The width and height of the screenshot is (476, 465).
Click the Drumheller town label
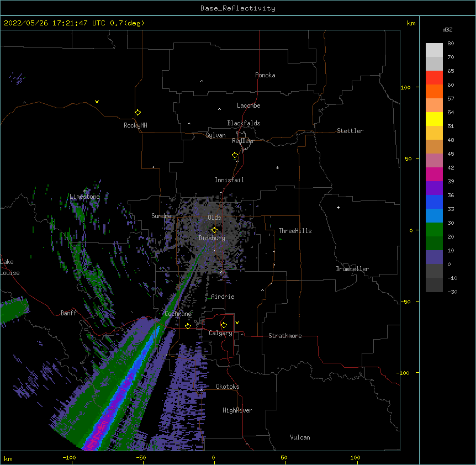click(x=352, y=269)
